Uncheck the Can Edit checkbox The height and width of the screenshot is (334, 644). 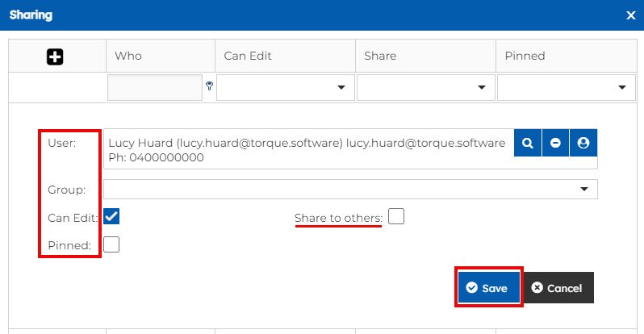click(x=112, y=216)
